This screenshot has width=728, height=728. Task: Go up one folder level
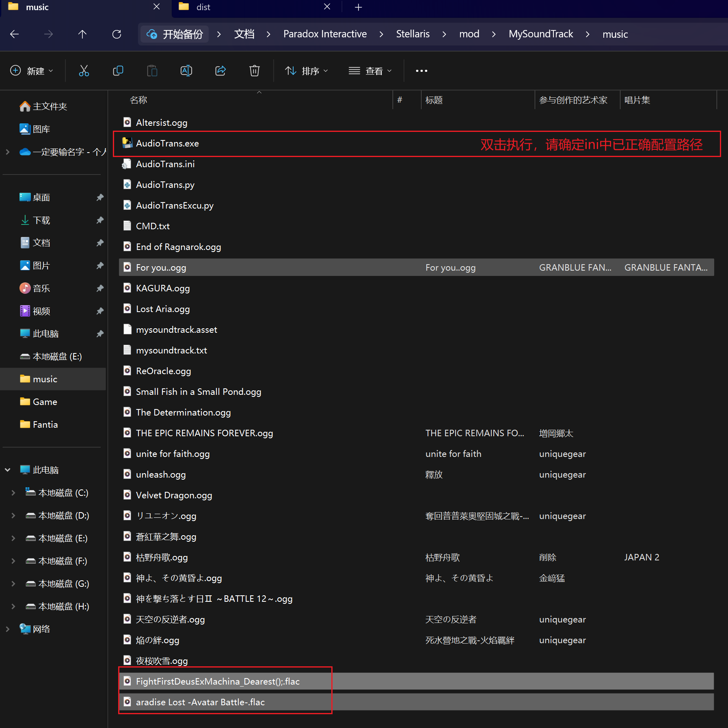82,34
